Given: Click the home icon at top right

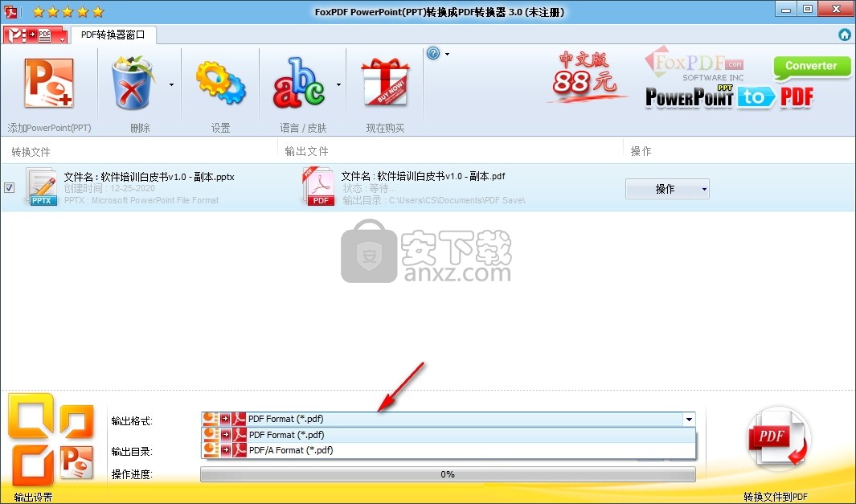Looking at the screenshot, I should pos(845,35).
